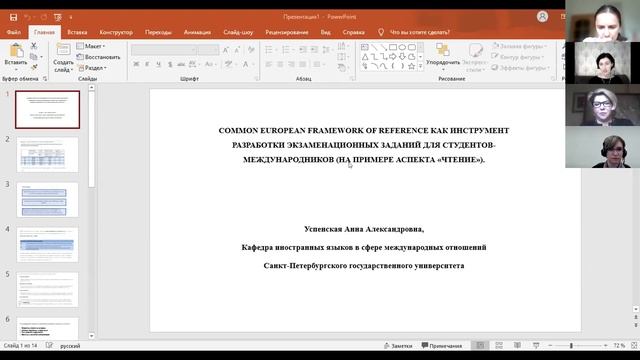Screen dimensions: 640x360
Task: Toggle Strikethrough (abc) formatting
Action: 181,64
